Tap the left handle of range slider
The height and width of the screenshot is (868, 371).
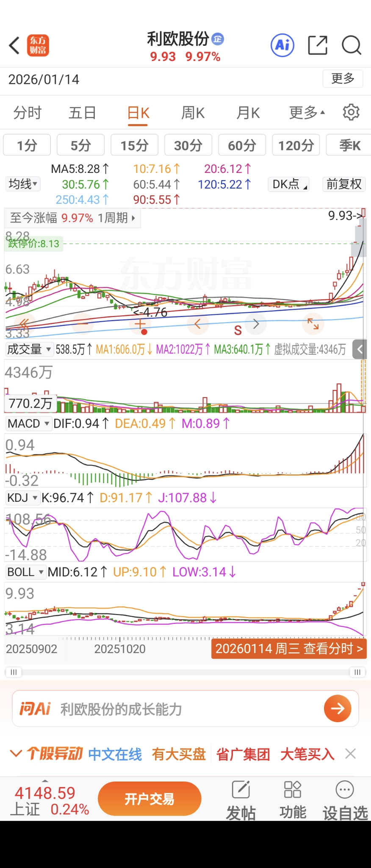tap(13, 672)
